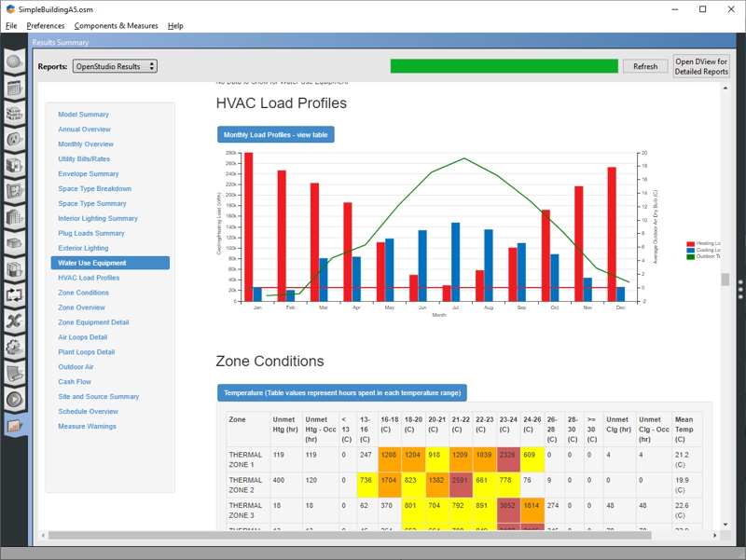Click the Refresh button

(645, 66)
